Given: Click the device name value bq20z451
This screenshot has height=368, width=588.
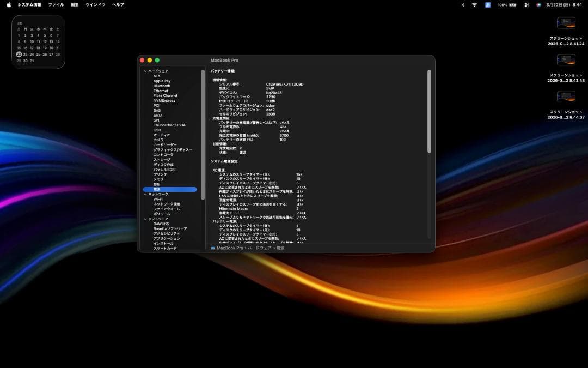Looking at the screenshot, I should coord(275,93).
